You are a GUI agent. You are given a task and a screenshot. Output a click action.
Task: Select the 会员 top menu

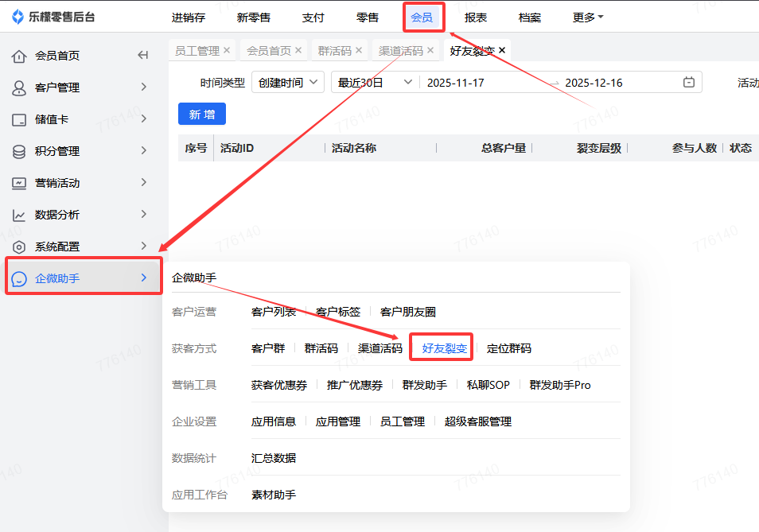point(422,18)
